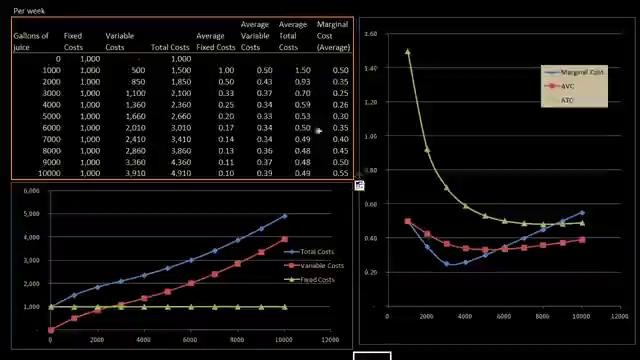Click total cost cell showing 2,100

click(x=181, y=93)
